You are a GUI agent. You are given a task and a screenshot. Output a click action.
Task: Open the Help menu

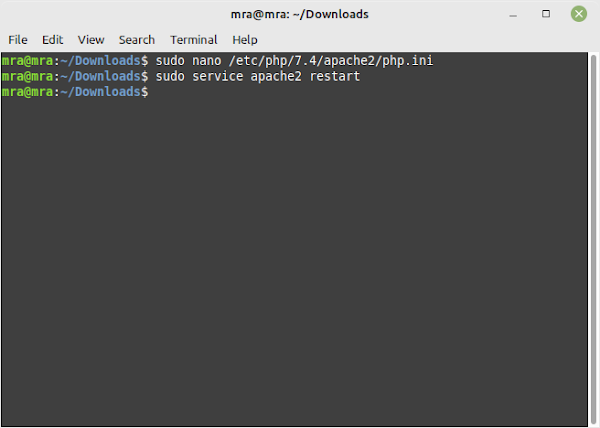pos(245,40)
